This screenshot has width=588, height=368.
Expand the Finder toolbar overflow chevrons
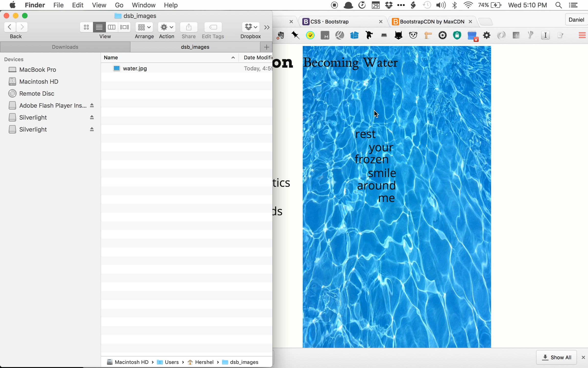pyautogui.click(x=267, y=27)
